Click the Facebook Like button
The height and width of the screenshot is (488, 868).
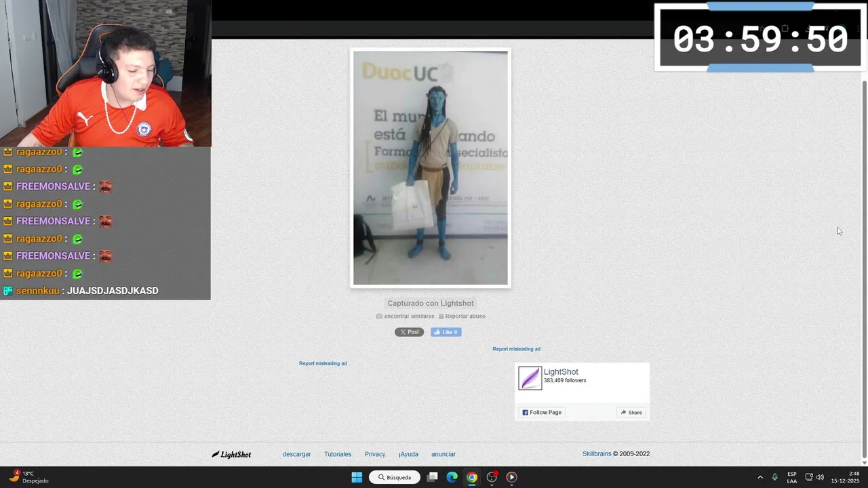446,332
